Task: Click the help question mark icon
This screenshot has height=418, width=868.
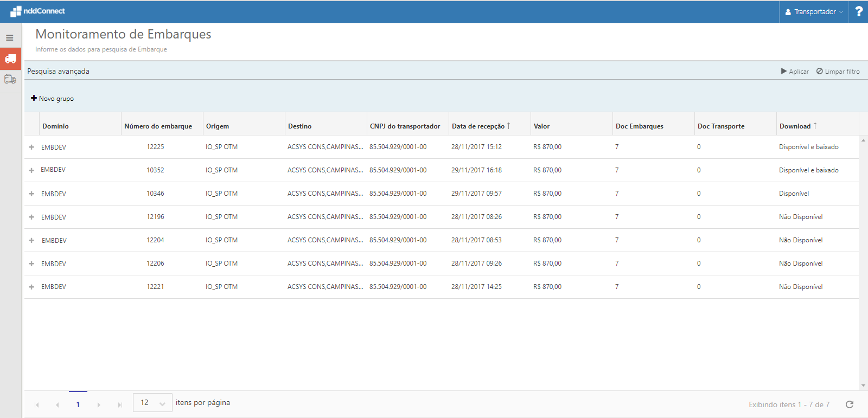Action: [858, 11]
